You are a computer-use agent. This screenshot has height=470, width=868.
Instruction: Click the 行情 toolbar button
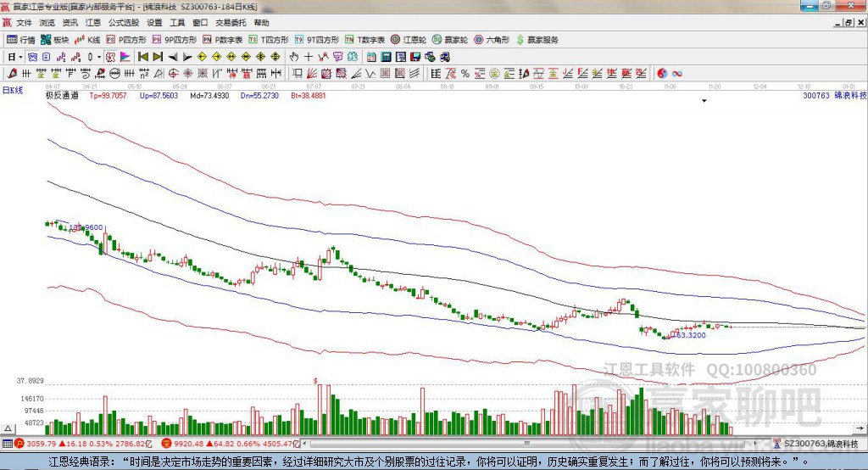tap(21, 40)
